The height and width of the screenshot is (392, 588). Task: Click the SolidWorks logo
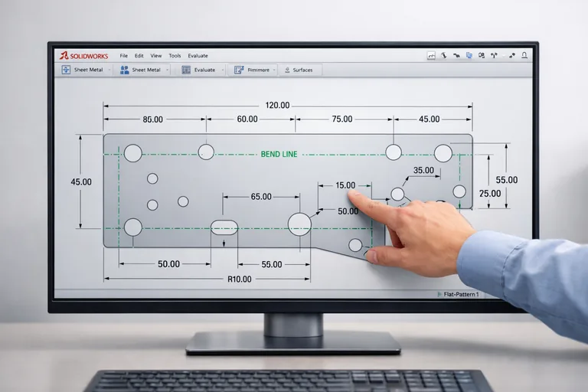(85, 56)
